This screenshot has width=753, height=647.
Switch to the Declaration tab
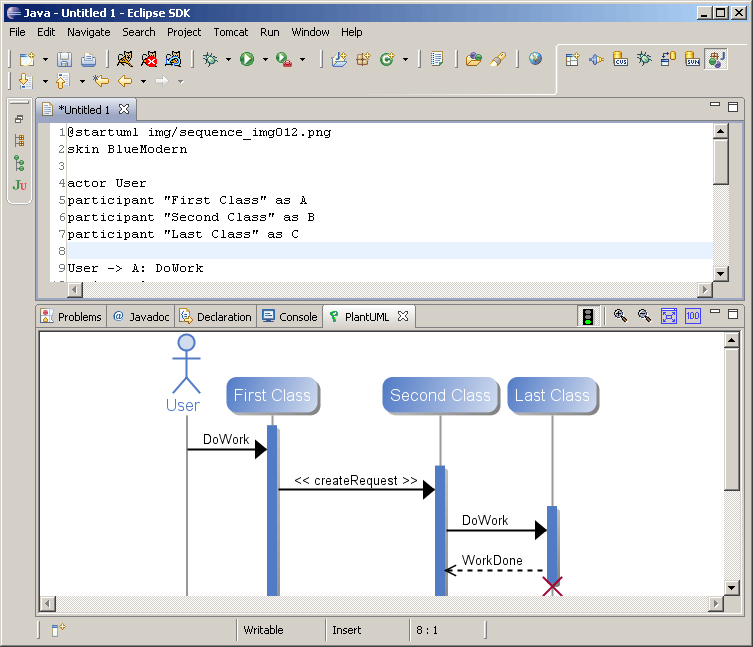216,317
